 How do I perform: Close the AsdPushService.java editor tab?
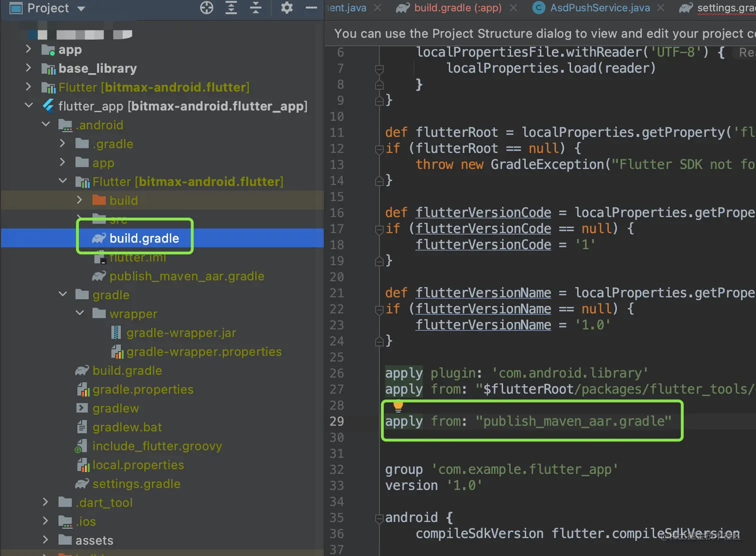pos(661,7)
